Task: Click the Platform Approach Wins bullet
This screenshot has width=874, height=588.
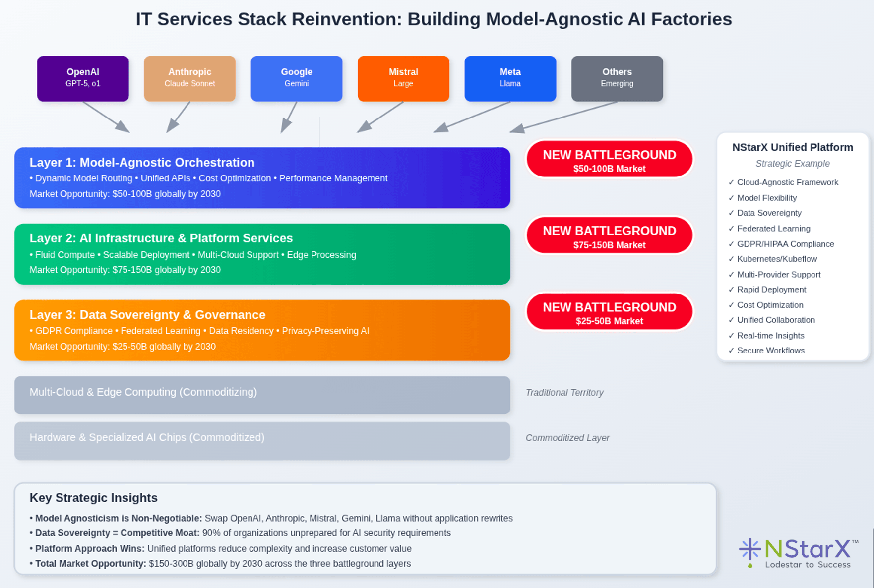Action: click(220, 549)
